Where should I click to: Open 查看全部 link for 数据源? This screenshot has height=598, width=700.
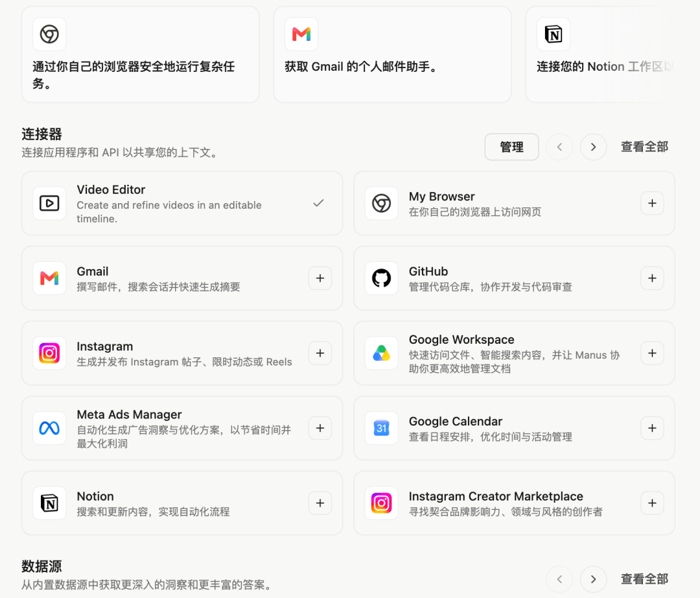click(645, 579)
